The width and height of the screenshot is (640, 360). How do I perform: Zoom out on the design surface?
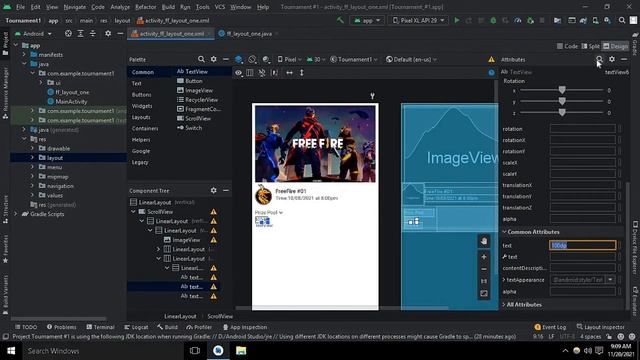click(484, 269)
